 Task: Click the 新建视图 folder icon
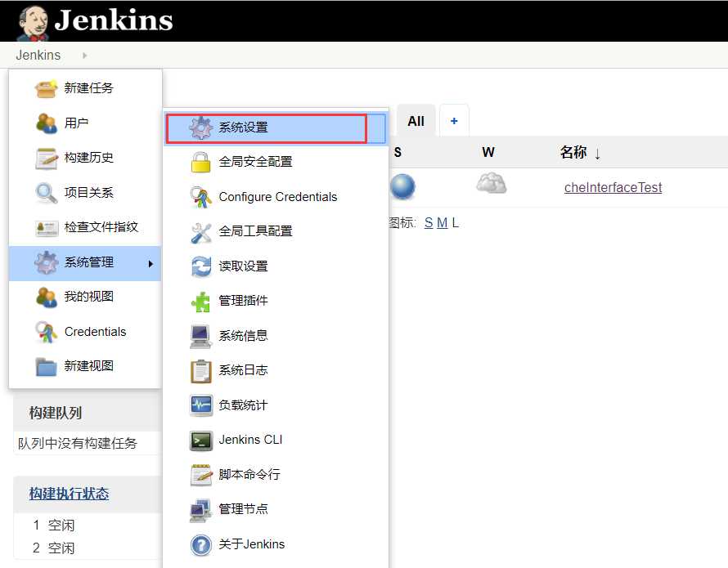click(46, 367)
